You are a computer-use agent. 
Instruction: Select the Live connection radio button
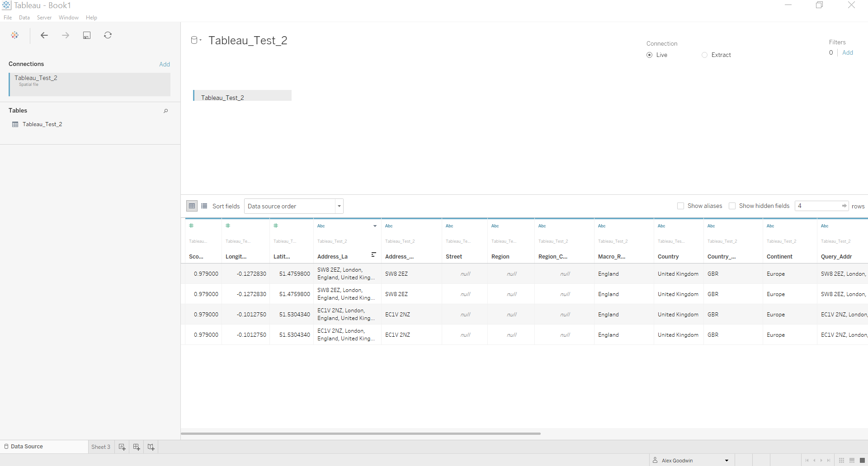(x=650, y=55)
